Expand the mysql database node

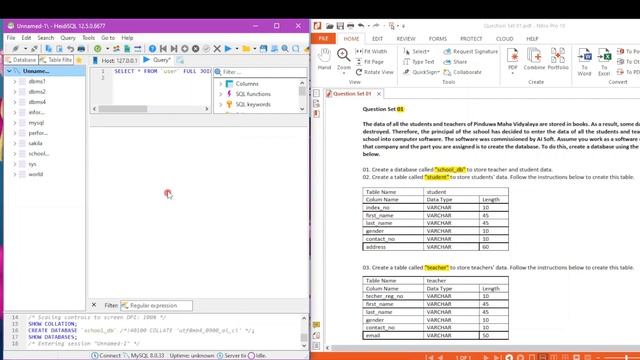15,122
